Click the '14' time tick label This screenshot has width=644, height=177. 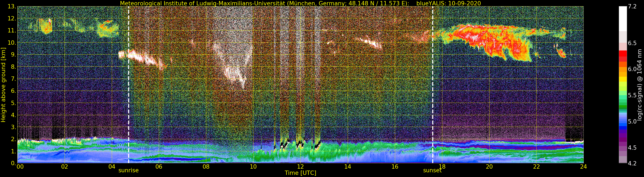(347, 167)
